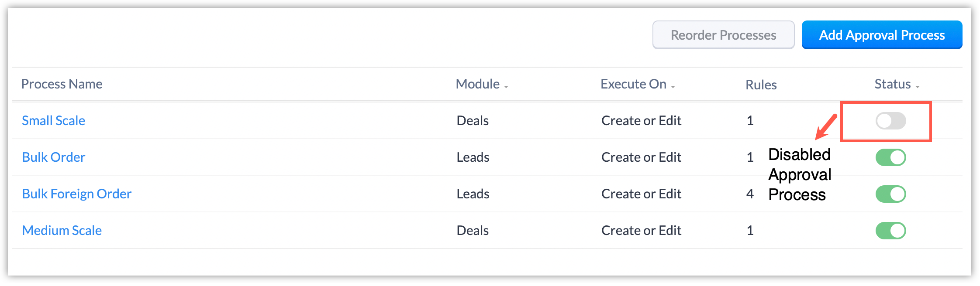Turn off Bulk Foreign Order status switch
Viewport: 980px width, 286px height.
click(890, 194)
